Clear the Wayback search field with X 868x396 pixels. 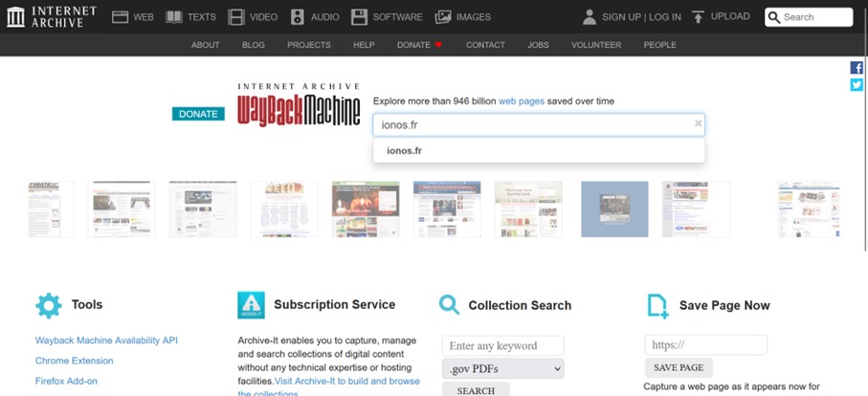coord(698,123)
